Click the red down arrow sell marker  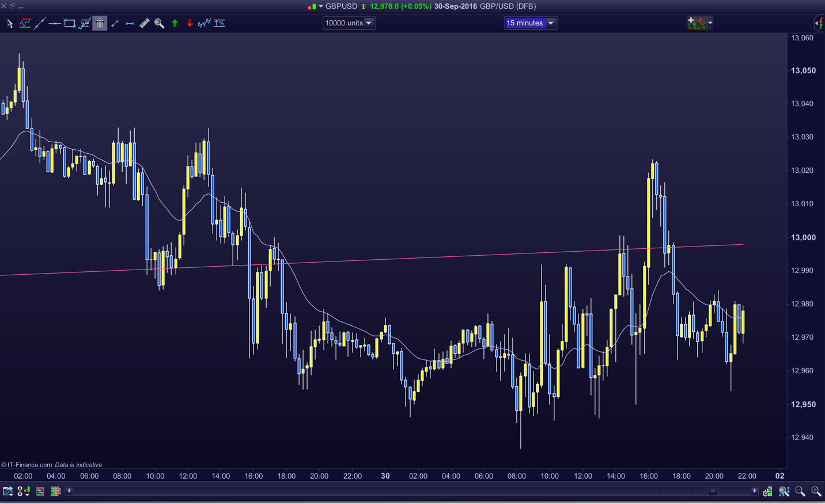tap(190, 23)
